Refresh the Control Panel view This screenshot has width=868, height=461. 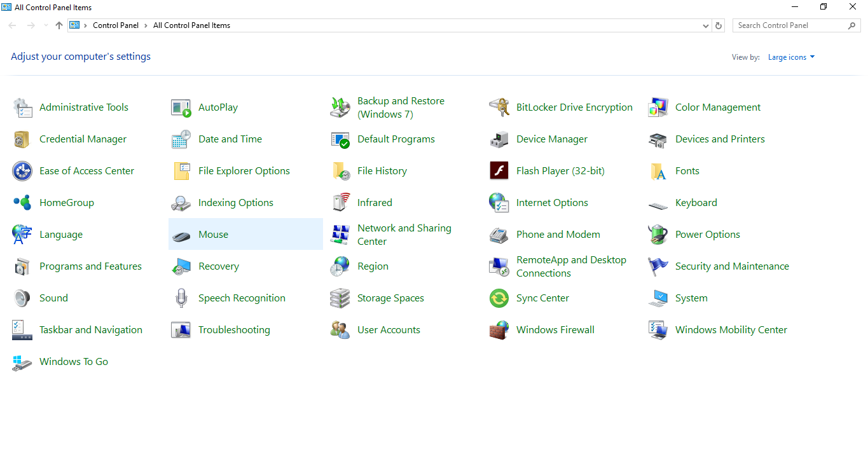[x=719, y=26]
